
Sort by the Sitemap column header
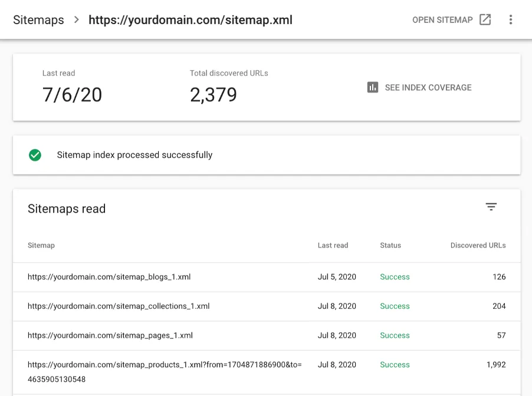click(x=41, y=246)
